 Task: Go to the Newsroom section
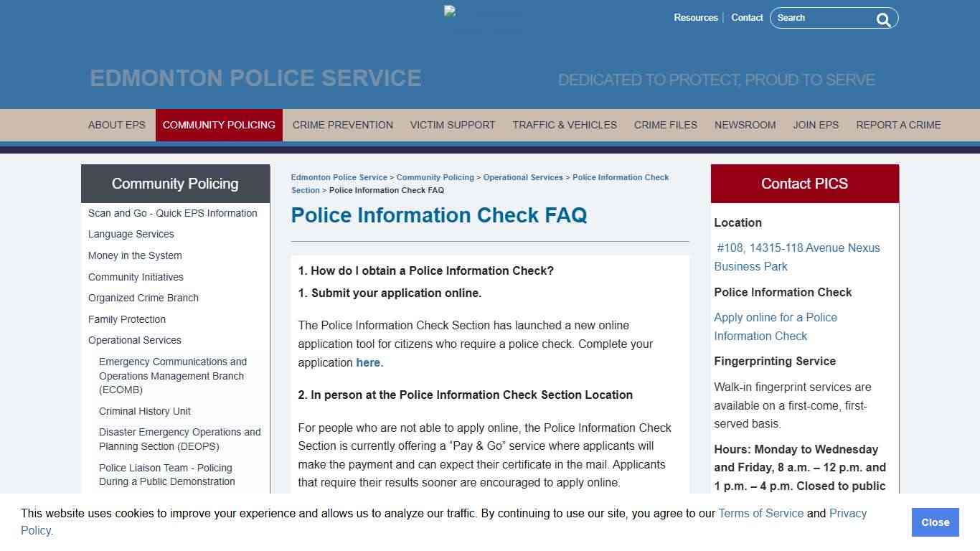[745, 125]
